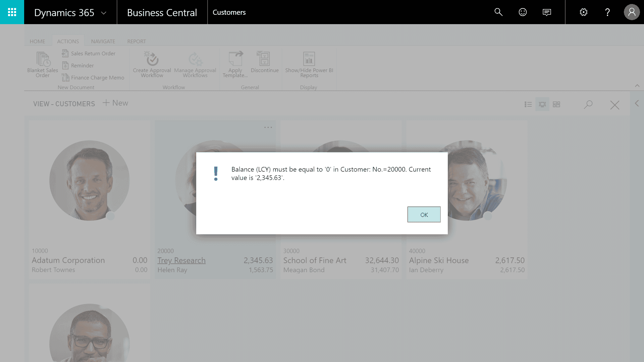Switch to tall tiles view icon
The image size is (644, 362).
pyautogui.click(x=542, y=104)
